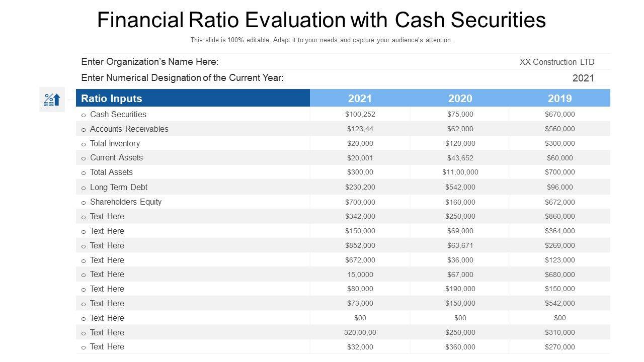This screenshot has height=362, width=644.
Task: Click the percentage growth arrow icon
Action: coord(52,99)
